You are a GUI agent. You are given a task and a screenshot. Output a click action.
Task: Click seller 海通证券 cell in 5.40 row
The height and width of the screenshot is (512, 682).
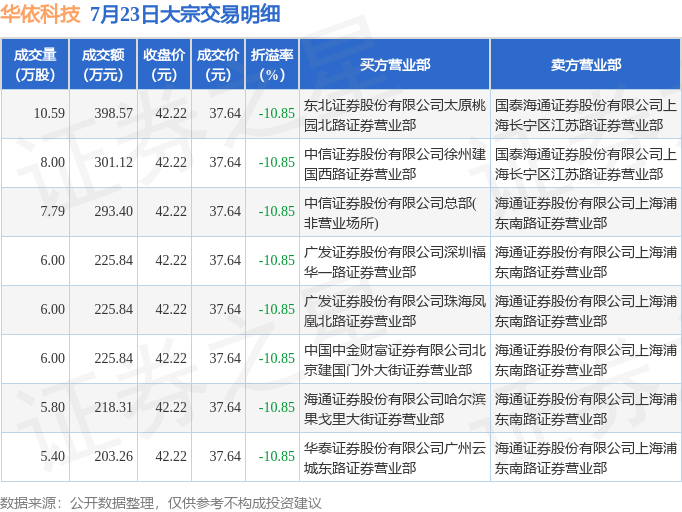click(585, 458)
